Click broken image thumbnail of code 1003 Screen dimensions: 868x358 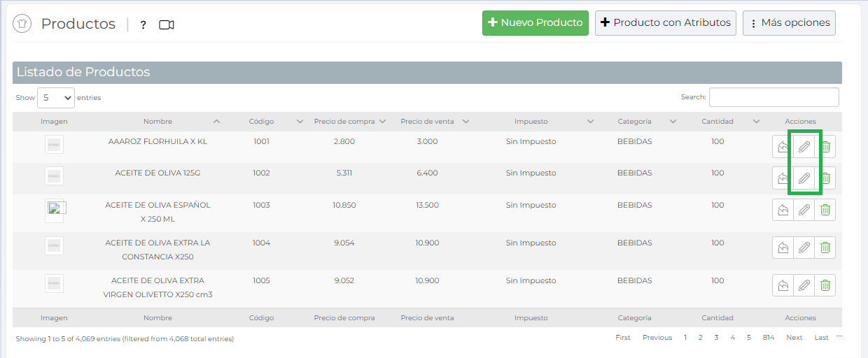[54, 210]
